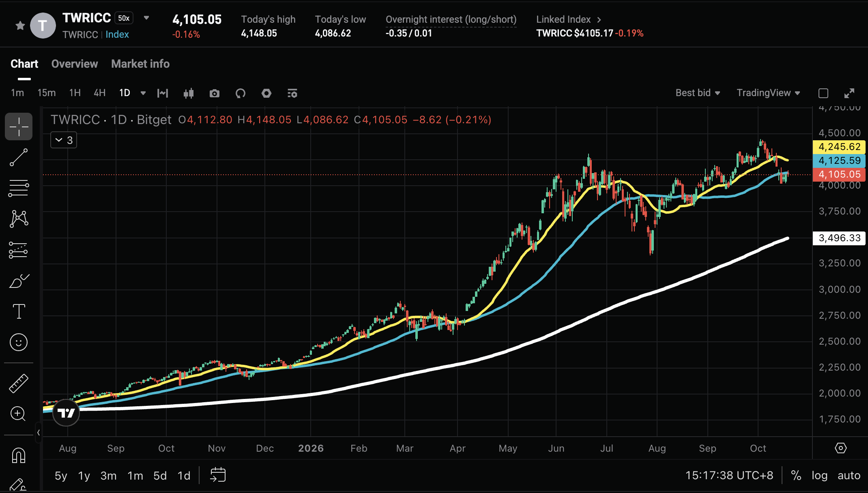The image size is (868, 493).
Task: Take a chart snapshot with the camera
Action: (215, 94)
